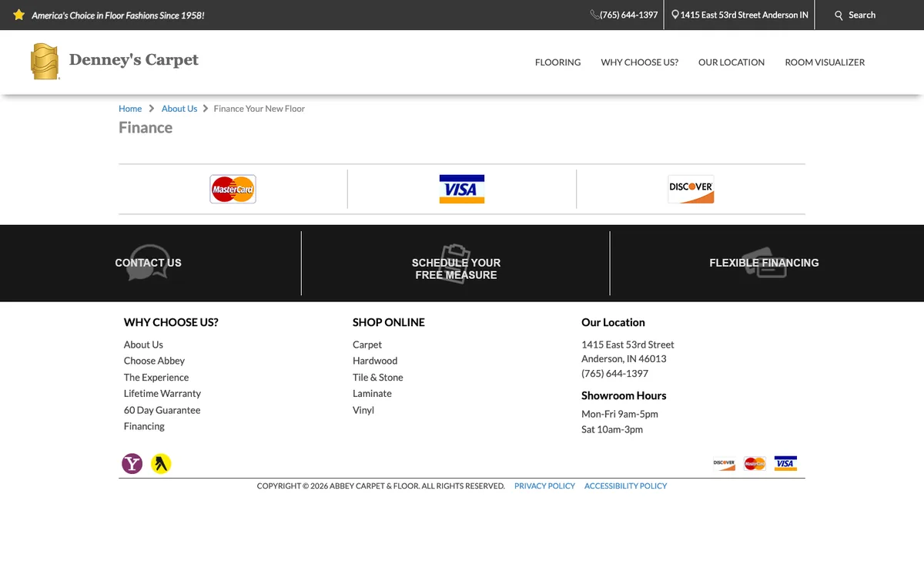Open the Yellow Pages icon
The image size is (924, 578).
161,463
